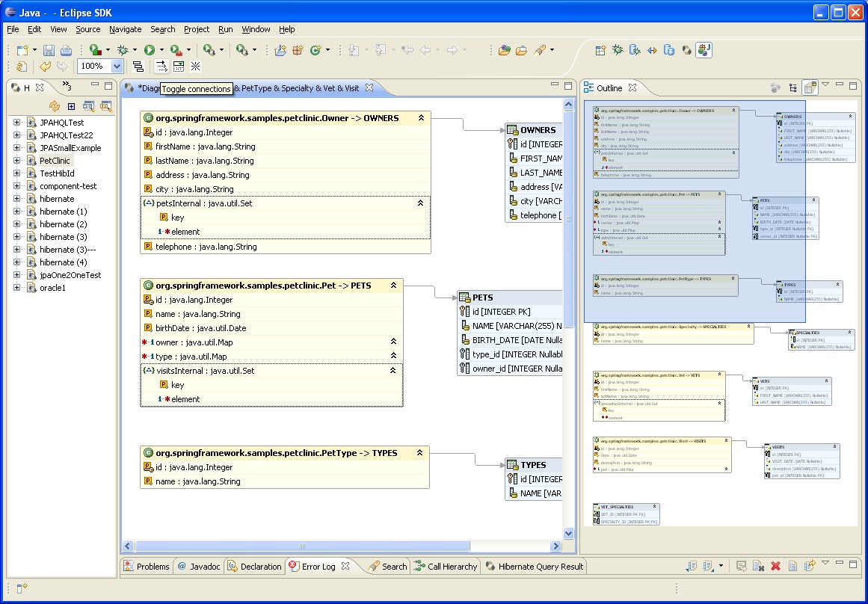This screenshot has width=868, height=604.
Task: Open the zoom 100% combo box
Action: 117,67
